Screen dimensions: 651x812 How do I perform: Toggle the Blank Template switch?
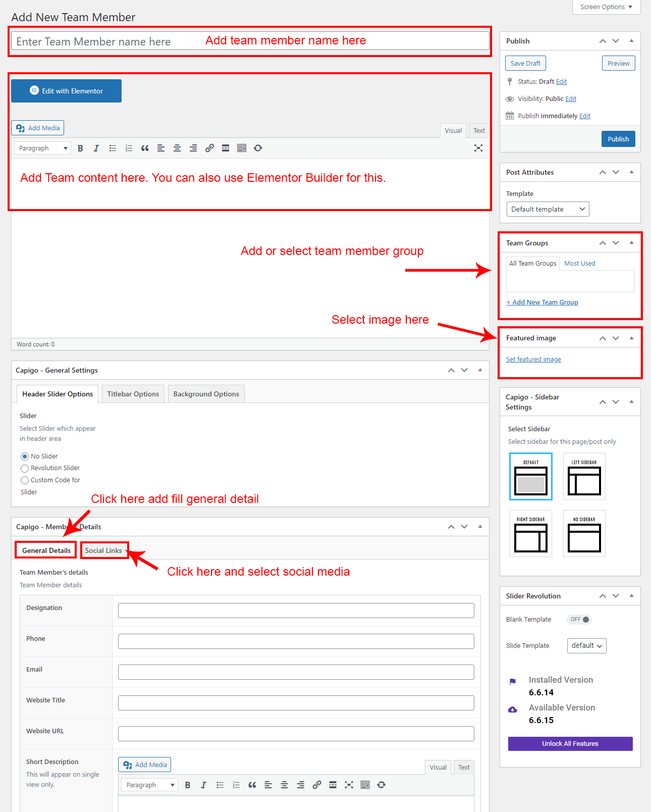[579, 620]
